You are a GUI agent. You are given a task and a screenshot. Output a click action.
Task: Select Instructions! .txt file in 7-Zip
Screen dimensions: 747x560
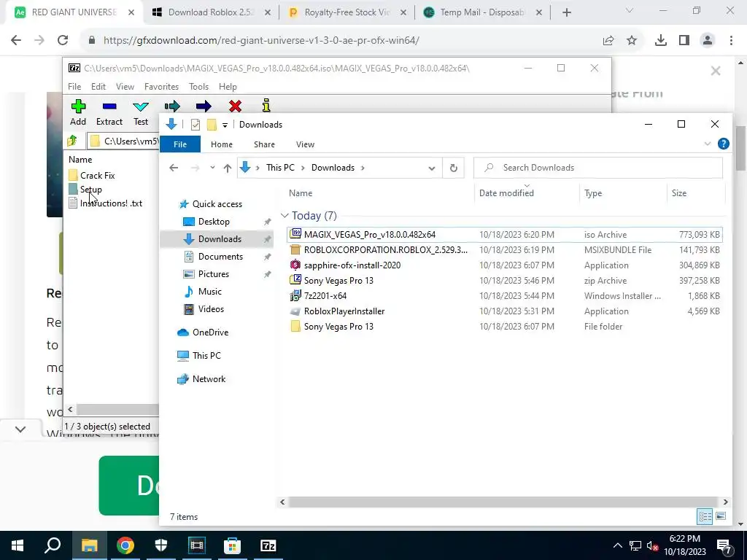point(105,203)
